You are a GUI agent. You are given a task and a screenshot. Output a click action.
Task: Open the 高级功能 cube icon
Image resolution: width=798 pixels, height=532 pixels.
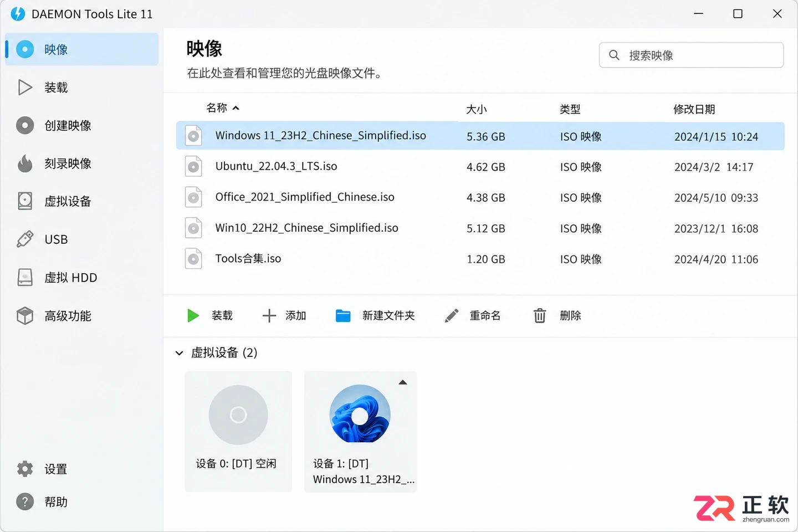25,316
